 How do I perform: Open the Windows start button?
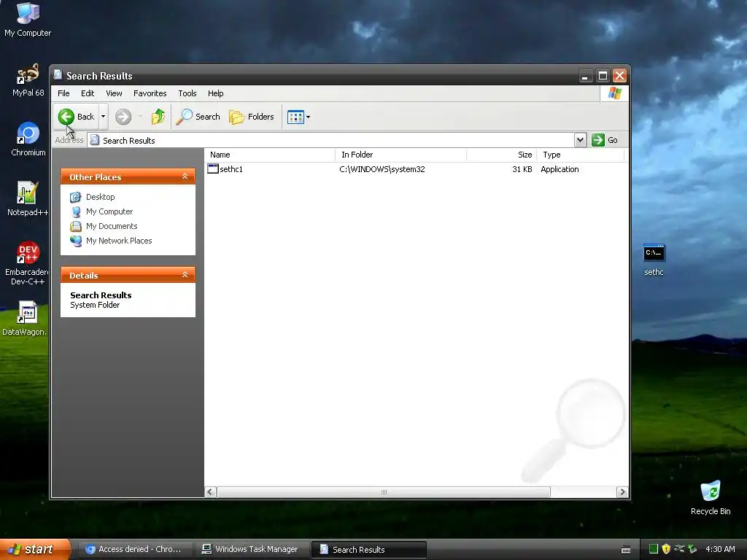(35, 550)
